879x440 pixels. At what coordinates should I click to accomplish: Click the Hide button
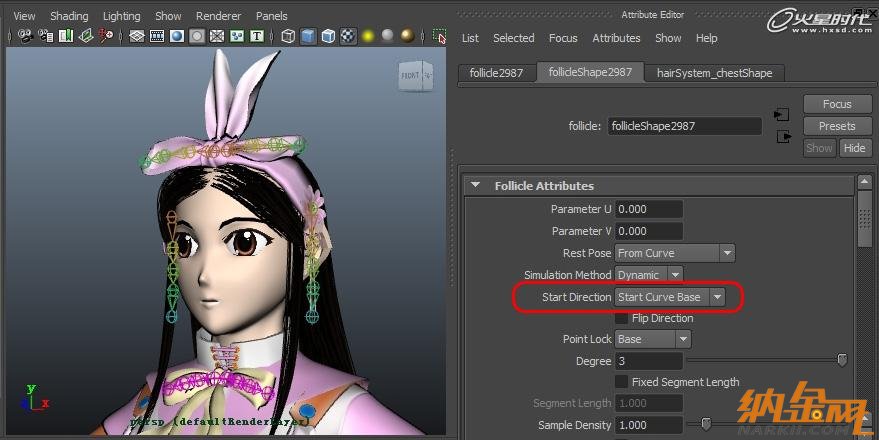pyautogui.click(x=854, y=148)
